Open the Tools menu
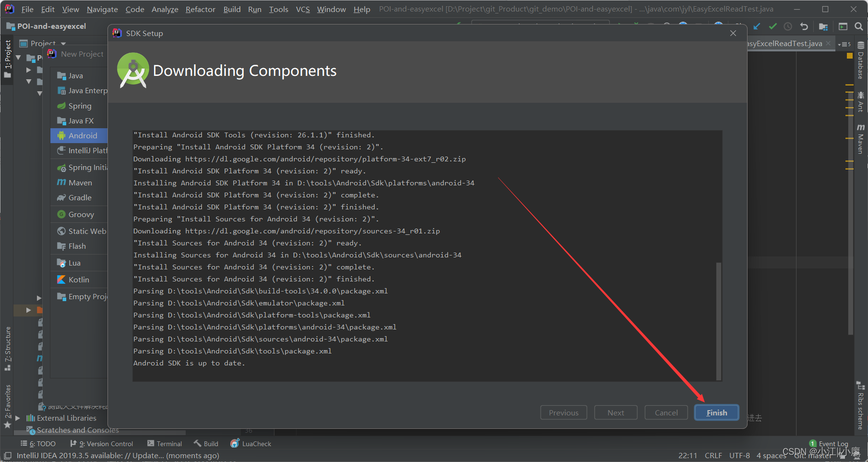 point(278,9)
